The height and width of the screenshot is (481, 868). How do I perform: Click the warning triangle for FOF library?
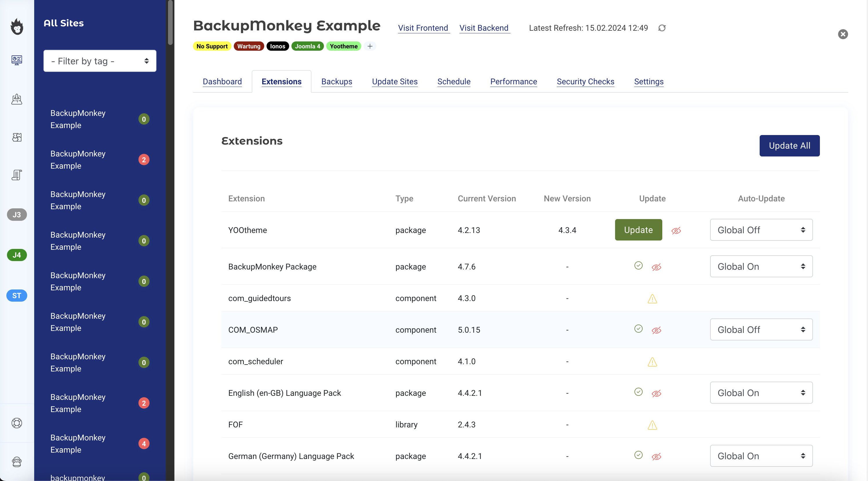[652, 425]
